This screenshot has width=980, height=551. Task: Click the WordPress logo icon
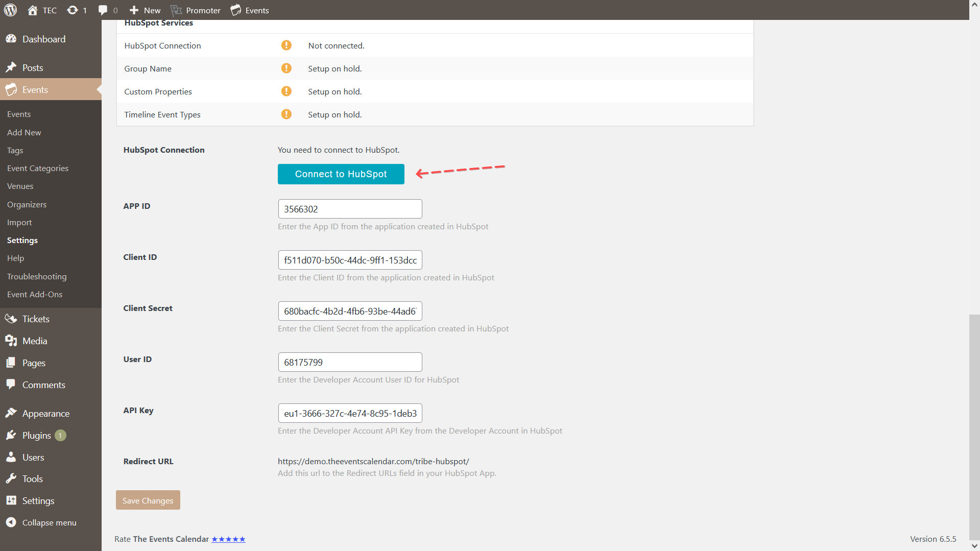pos(11,10)
